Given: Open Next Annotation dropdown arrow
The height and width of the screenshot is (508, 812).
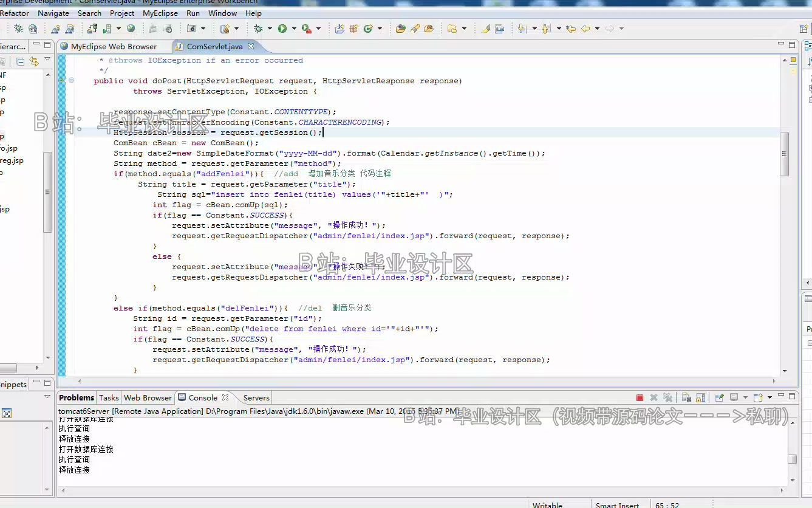Looking at the screenshot, I should (534, 29).
